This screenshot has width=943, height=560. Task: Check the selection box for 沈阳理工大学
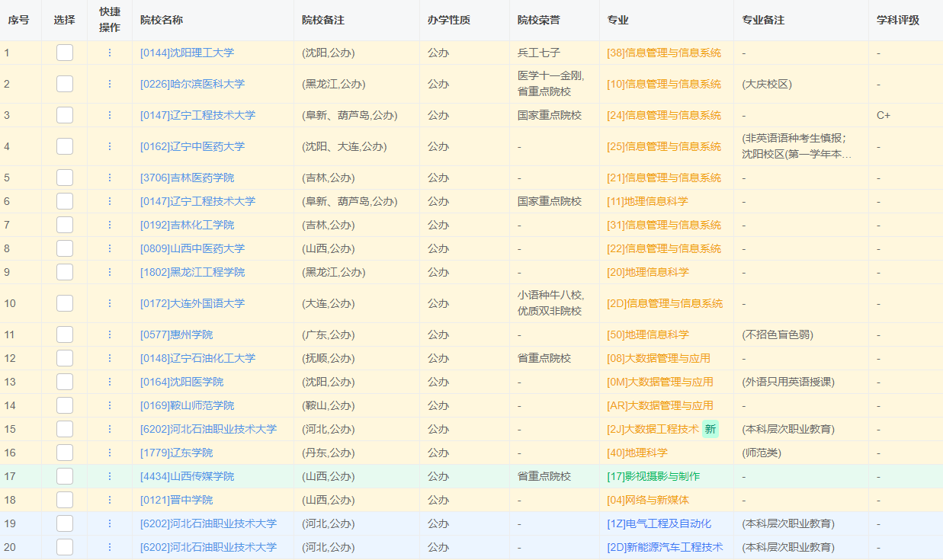64,53
